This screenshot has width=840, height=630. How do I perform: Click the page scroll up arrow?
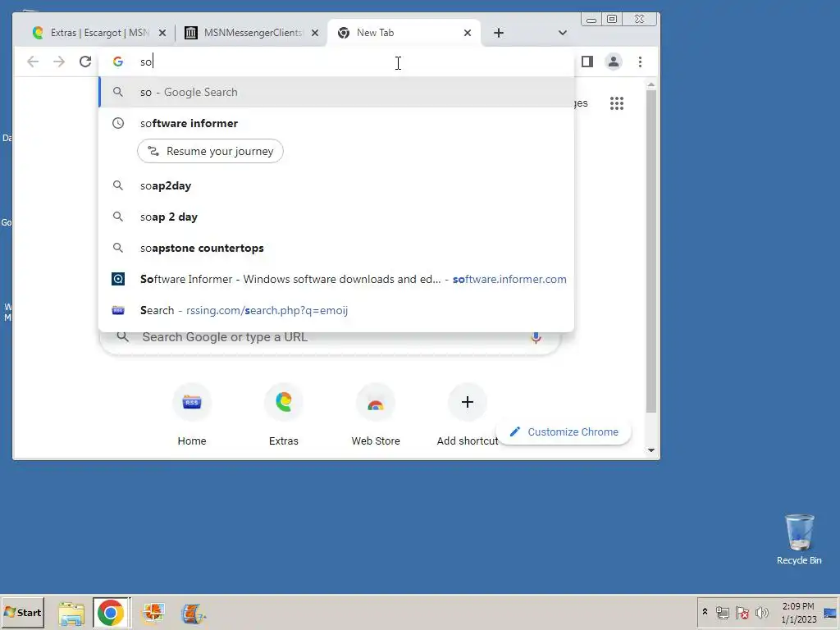(x=651, y=84)
